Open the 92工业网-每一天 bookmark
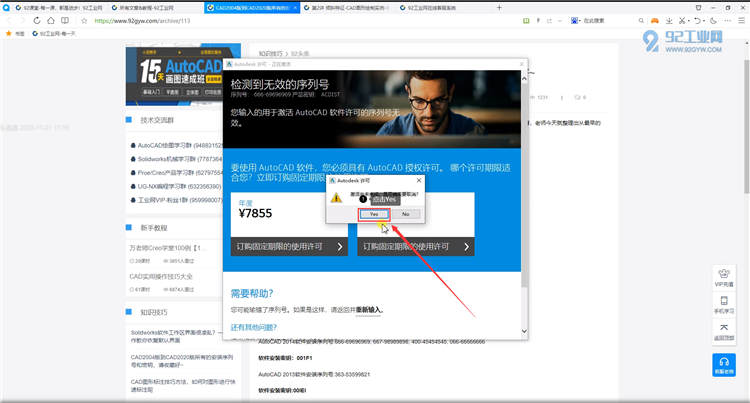750x403 pixels. 54,33
